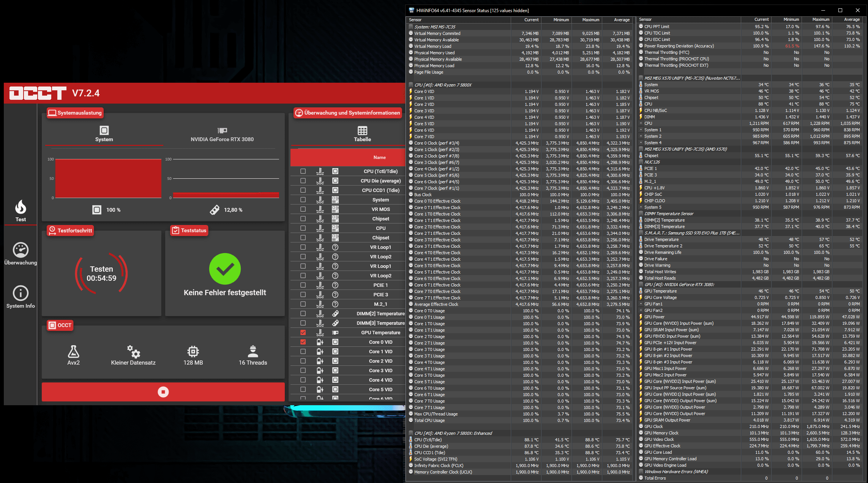Toggle checkbox for Core 3 VID row
This screenshot has width=868, height=483.
click(x=303, y=370)
